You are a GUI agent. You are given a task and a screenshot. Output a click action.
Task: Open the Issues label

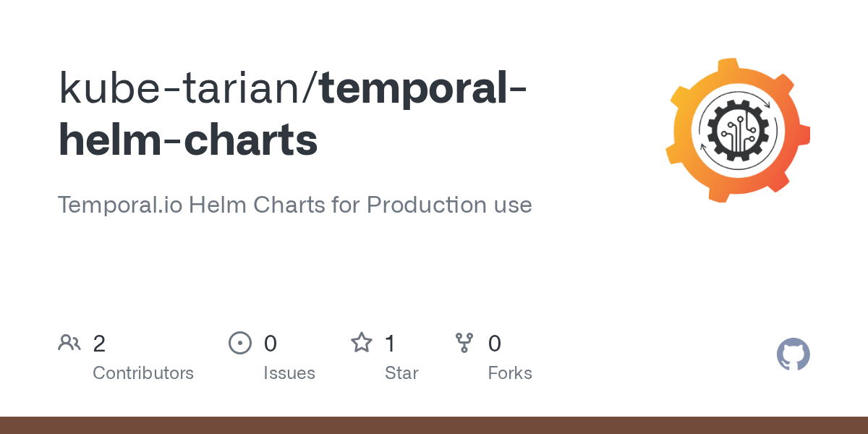click(289, 373)
